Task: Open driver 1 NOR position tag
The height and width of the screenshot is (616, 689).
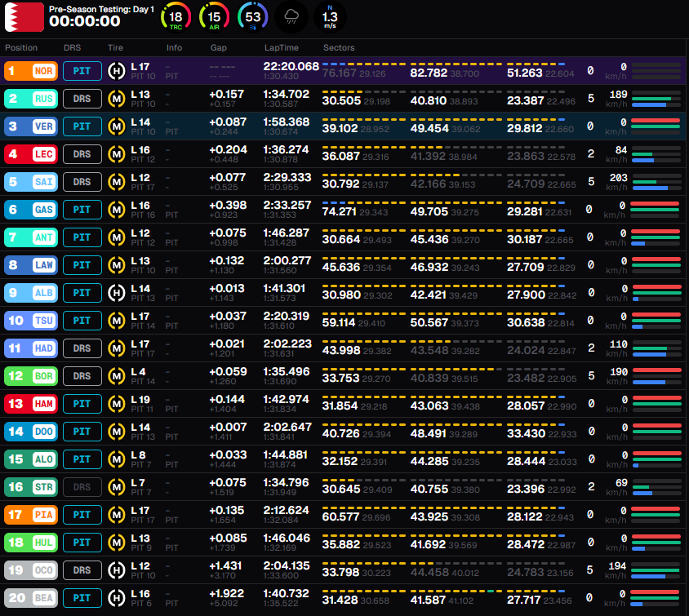Action: point(31,71)
